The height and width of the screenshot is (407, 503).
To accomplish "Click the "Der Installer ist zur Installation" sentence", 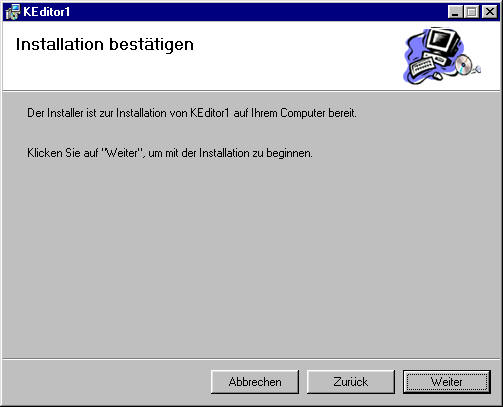I will pos(192,113).
